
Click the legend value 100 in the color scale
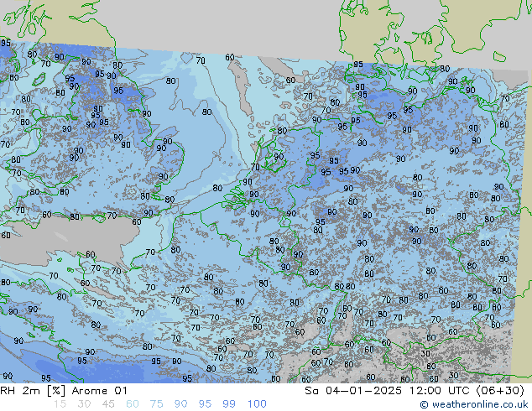click(257, 404)
